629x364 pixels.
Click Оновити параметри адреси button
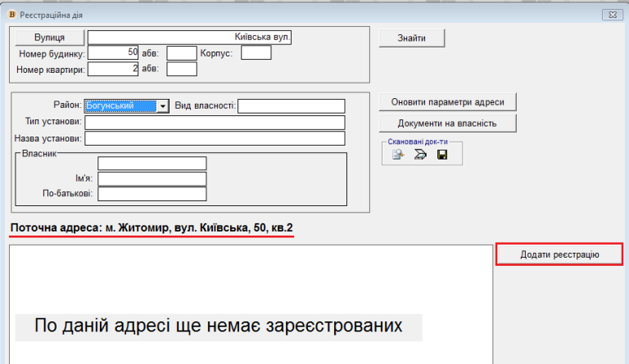click(x=447, y=102)
